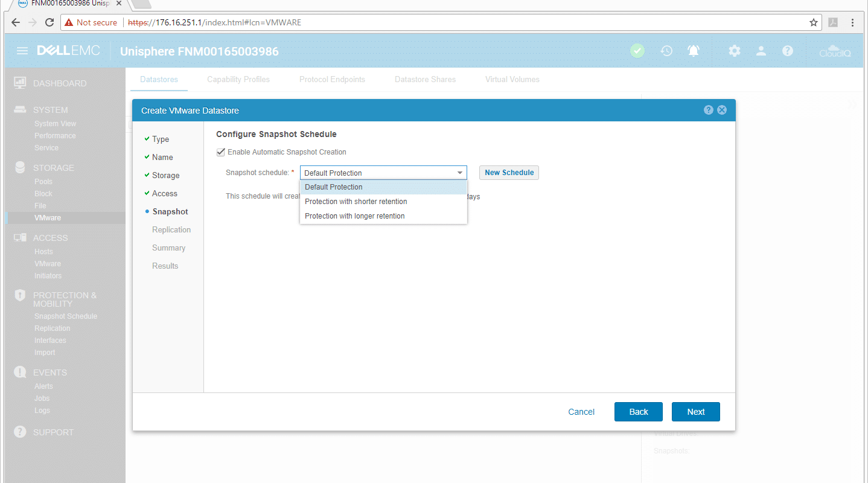Click the Protection & Mobility shield icon
The height and width of the screenshot is (483, 868).
tap(20, 295)
